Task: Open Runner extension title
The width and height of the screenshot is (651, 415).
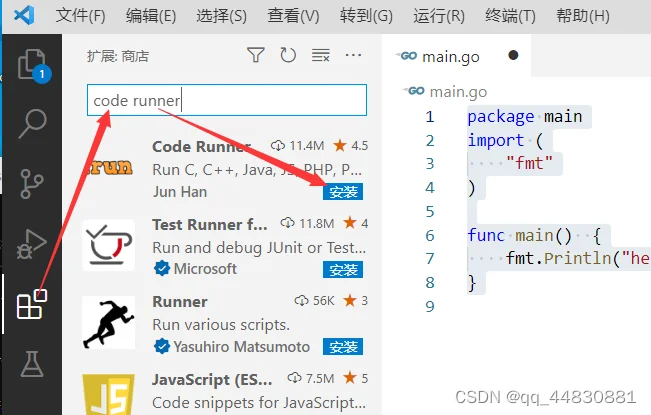Action: [180, 302]
